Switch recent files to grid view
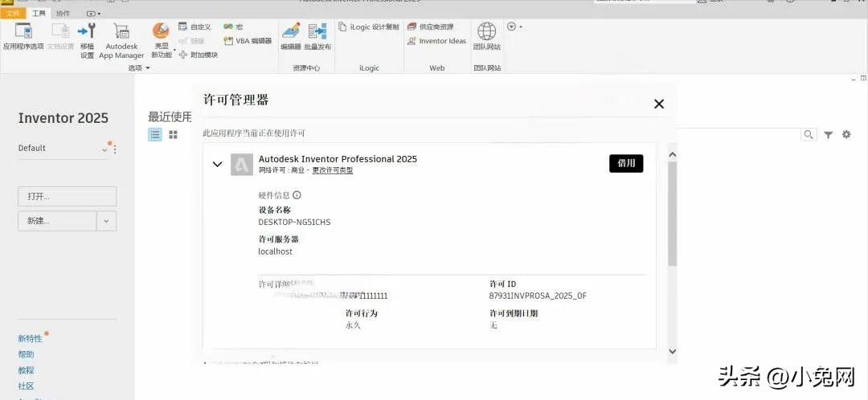 174,134
